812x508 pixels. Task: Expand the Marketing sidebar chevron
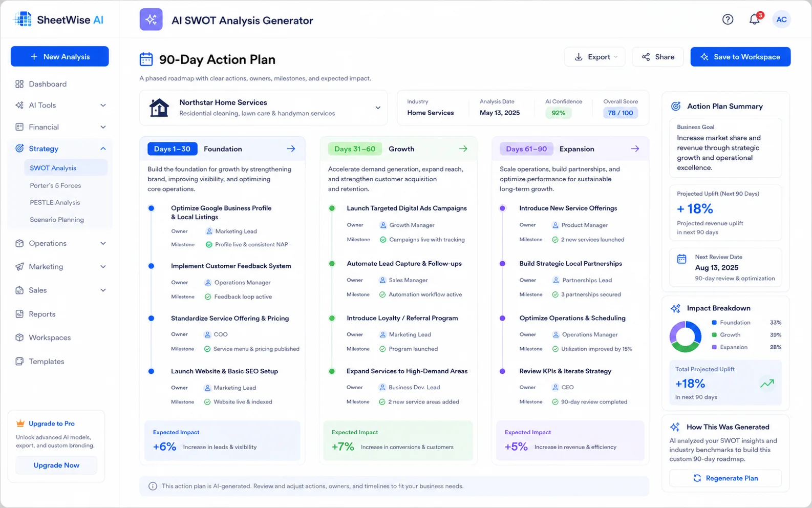(x=103, y=267)
